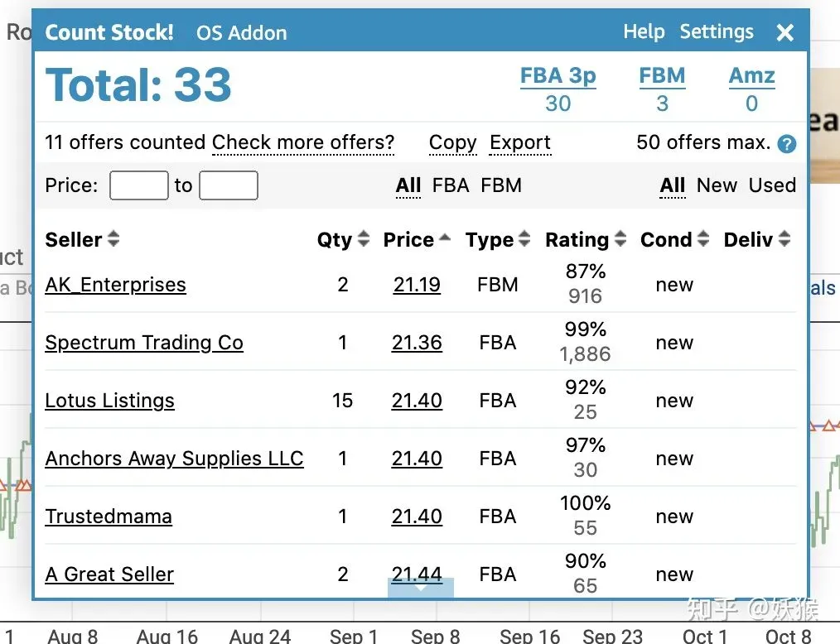This screenshot has width=840, height=644.
Task: Export the offers list
Action: click(x=520, y=143)
